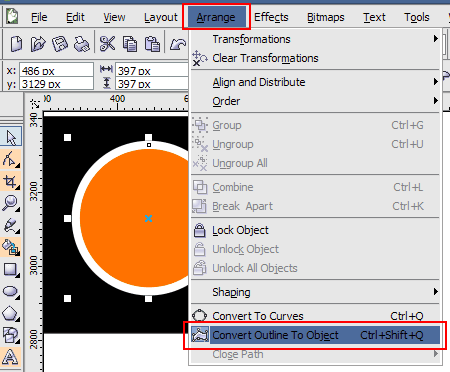Select the Freehand drawing tool
450x372 pixels.
click(x=10, y=225)
